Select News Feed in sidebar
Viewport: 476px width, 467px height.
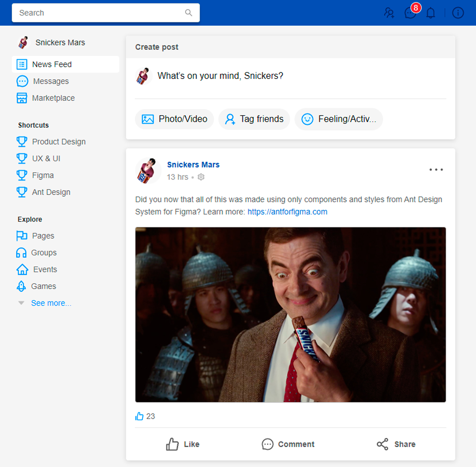(x=66, y=64)
